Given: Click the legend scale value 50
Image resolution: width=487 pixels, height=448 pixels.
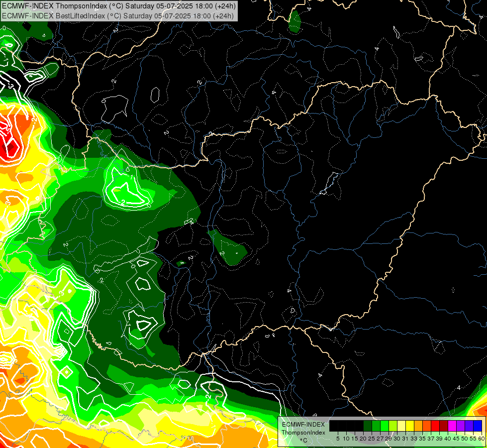Looking at the screenshot, I should pos(465,439).
